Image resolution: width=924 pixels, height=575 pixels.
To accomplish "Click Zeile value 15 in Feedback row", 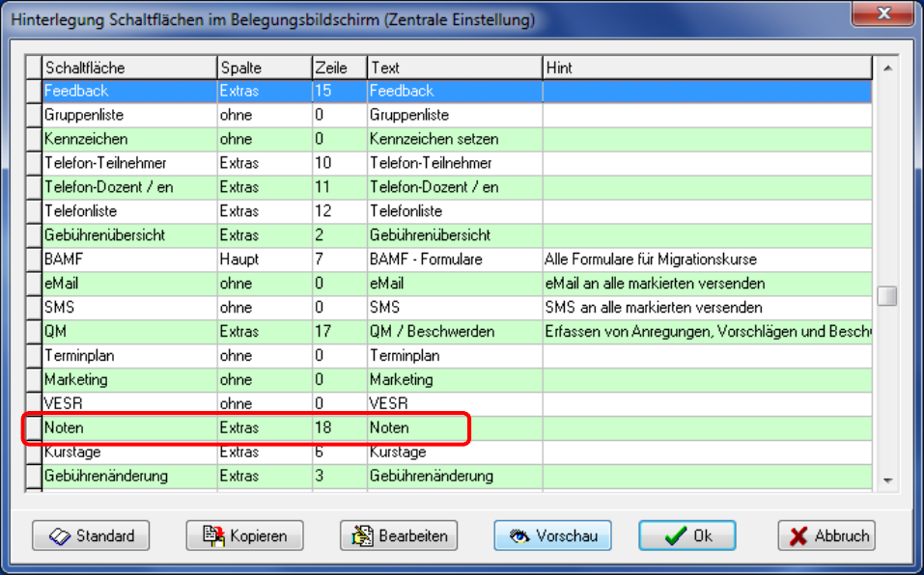I will [340, 92].
